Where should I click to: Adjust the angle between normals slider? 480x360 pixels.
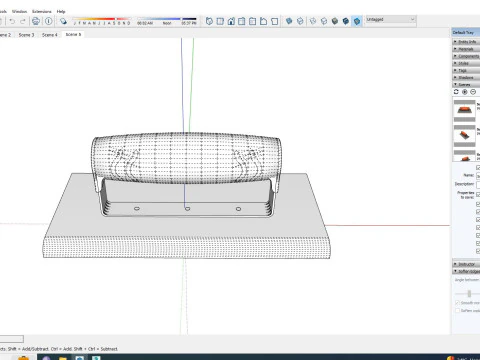click(x=469, y=294)
